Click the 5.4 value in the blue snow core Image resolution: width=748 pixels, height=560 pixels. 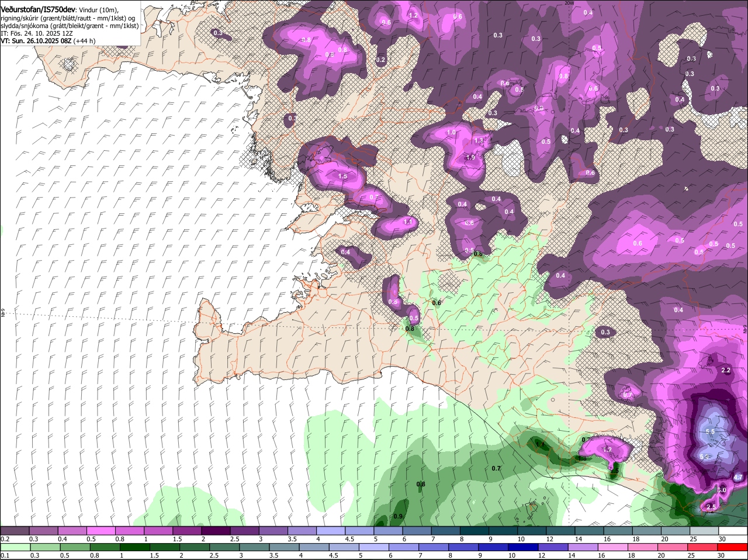click(x=704, y=457)
